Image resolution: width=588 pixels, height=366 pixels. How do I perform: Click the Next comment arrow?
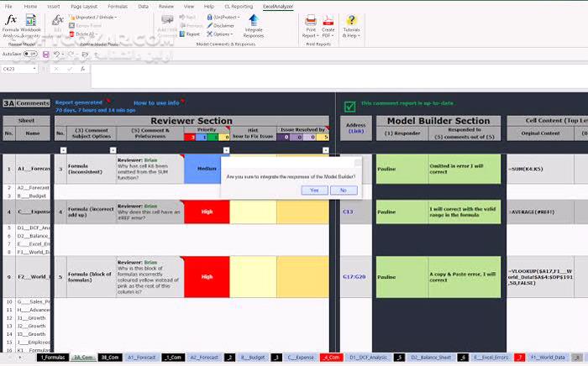182,18
